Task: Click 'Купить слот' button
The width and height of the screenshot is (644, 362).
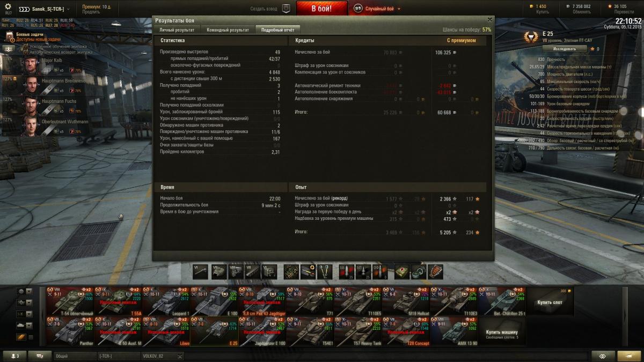Action: 551,301
